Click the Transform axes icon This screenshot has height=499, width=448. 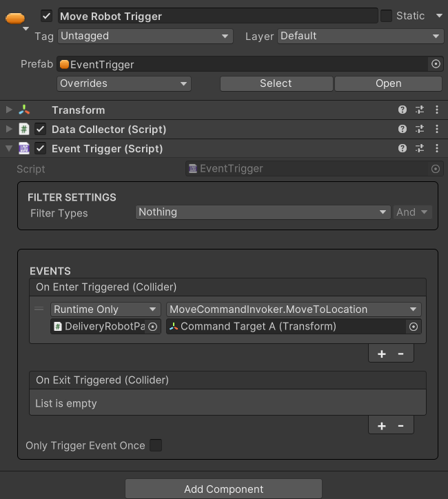(x=24, y=110)
